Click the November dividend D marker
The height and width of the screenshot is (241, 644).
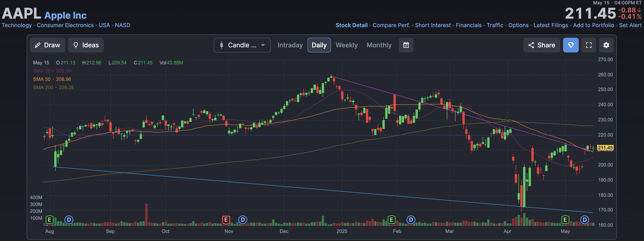242,220
